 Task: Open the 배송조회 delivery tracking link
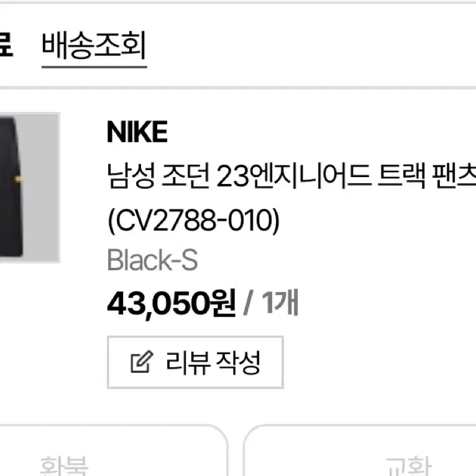click(94, 45)
